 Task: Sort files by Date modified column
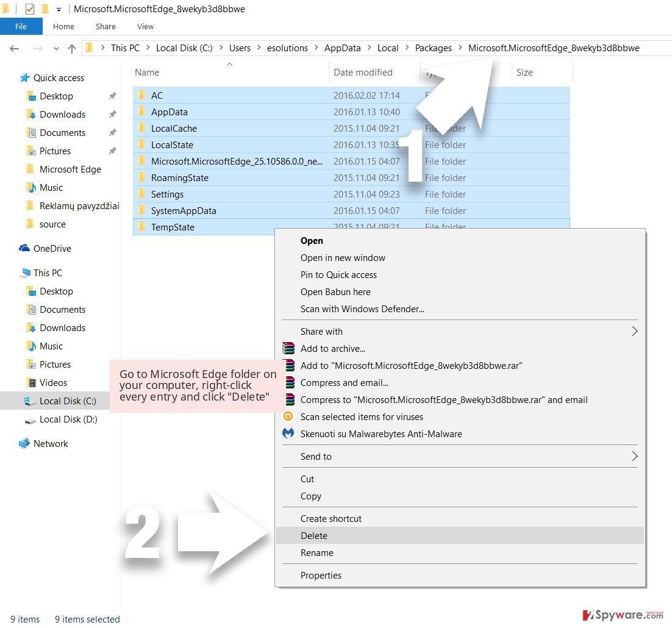(363, 73)
